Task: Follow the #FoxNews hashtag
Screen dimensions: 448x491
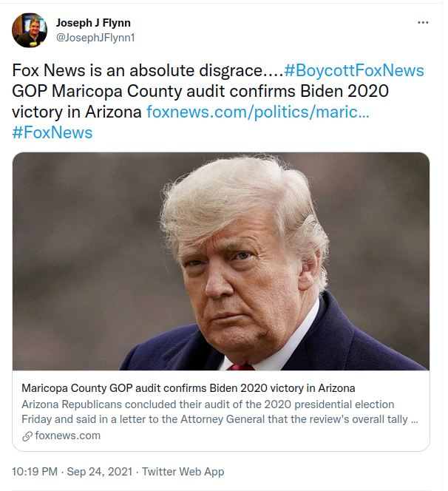Action: [x=52, y=132]
